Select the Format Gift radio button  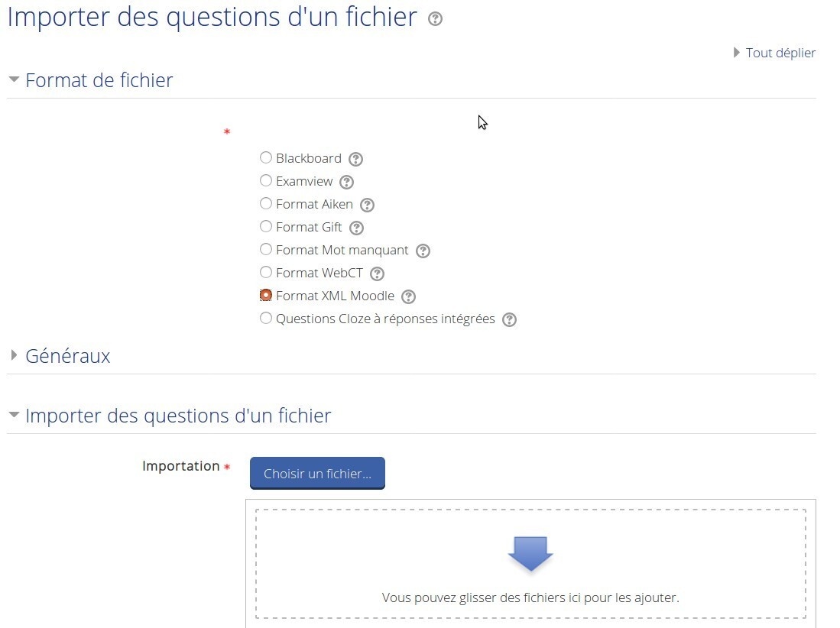tap(266, 226)
